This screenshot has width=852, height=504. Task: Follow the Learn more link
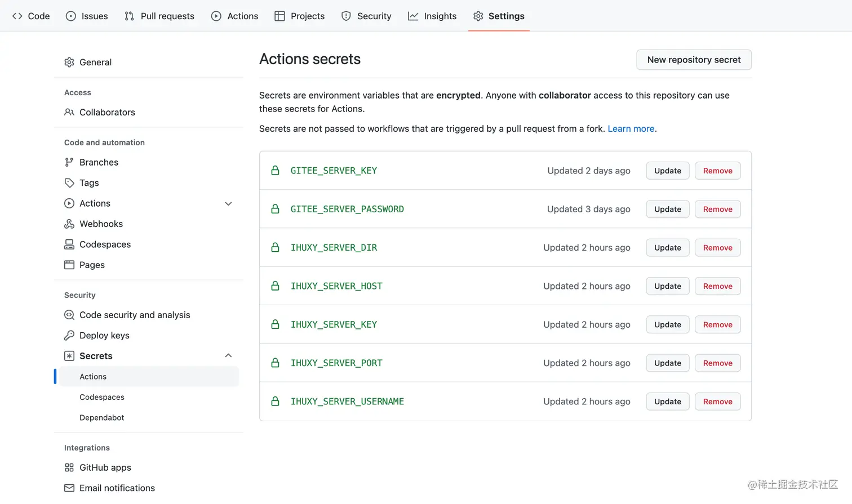click(631, 129)
